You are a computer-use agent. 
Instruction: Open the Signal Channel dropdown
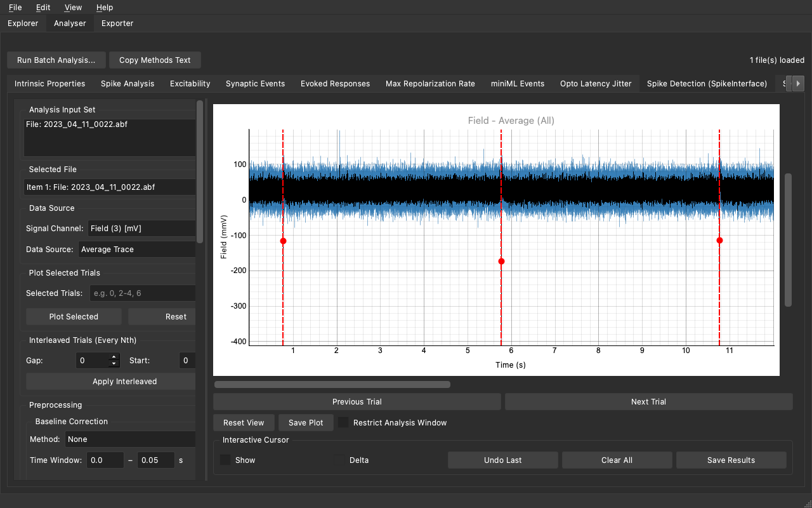[x=141, y=229]
